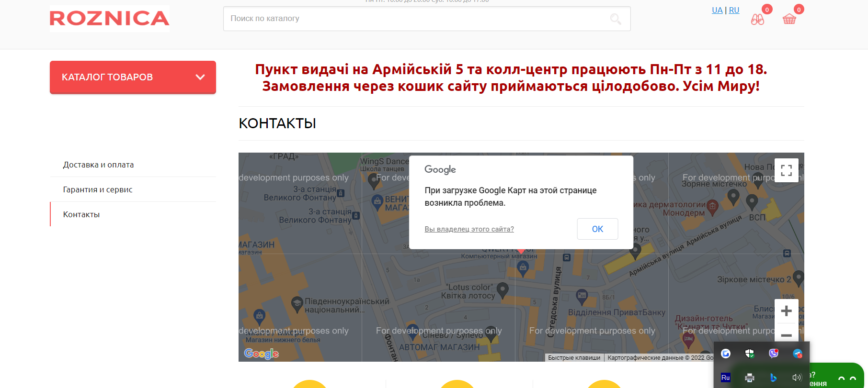This screenshot has height=388, width=868.
Task: Click the Південноукраїнський національний university map marker
Action: (297, 303)
